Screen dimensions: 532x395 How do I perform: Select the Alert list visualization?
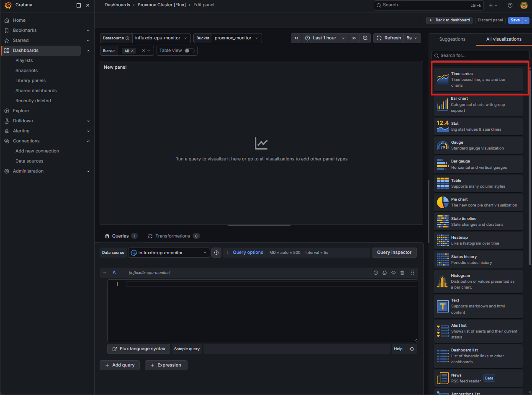click(478, 331)
